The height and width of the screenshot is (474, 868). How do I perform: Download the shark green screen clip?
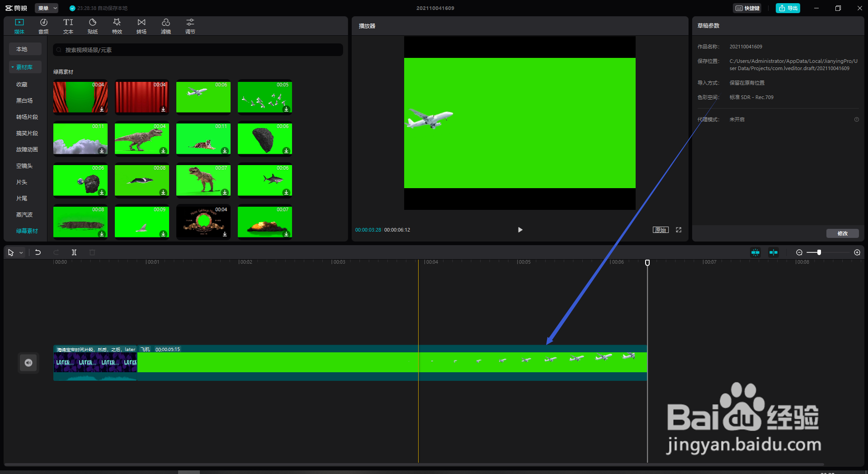click(286, 192)
